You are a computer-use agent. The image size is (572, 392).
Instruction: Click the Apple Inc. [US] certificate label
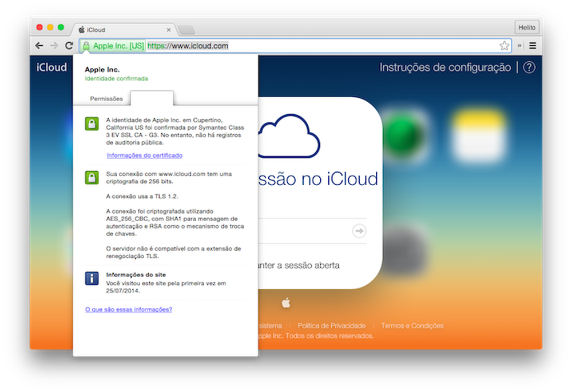click(x=118, y=46)
